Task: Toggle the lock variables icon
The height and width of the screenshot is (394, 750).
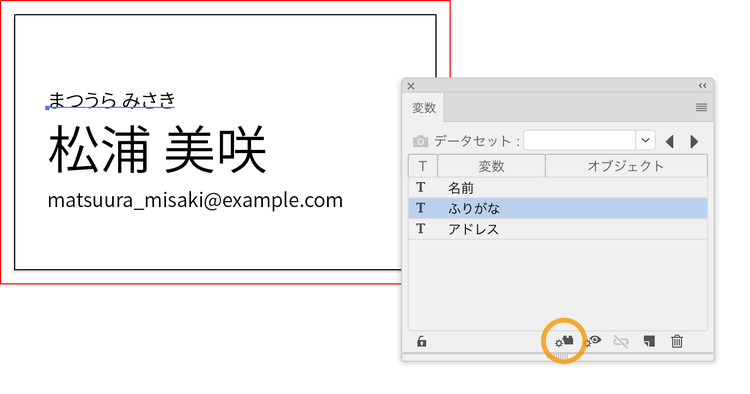Action: tap(421, 341)
